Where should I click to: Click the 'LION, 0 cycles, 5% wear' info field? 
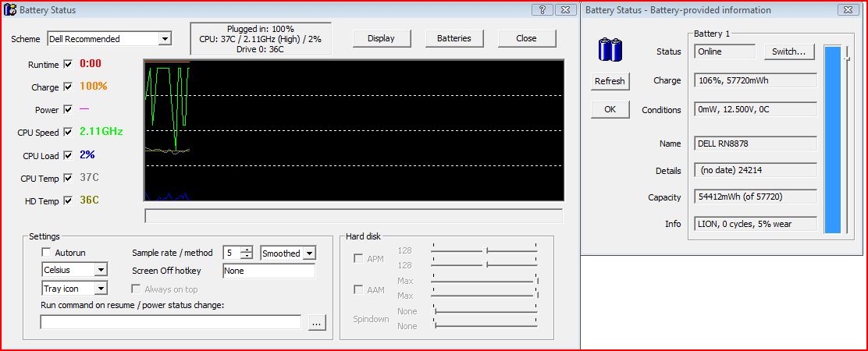point(756,224)
